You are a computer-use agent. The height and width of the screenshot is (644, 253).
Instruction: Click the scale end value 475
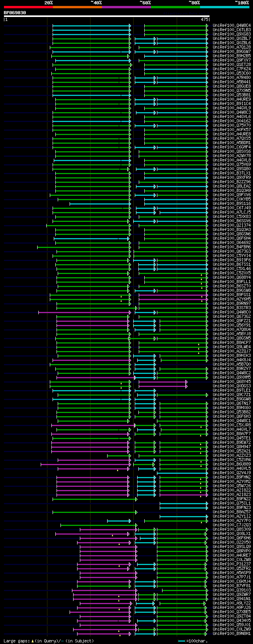(x=204, y=19)
